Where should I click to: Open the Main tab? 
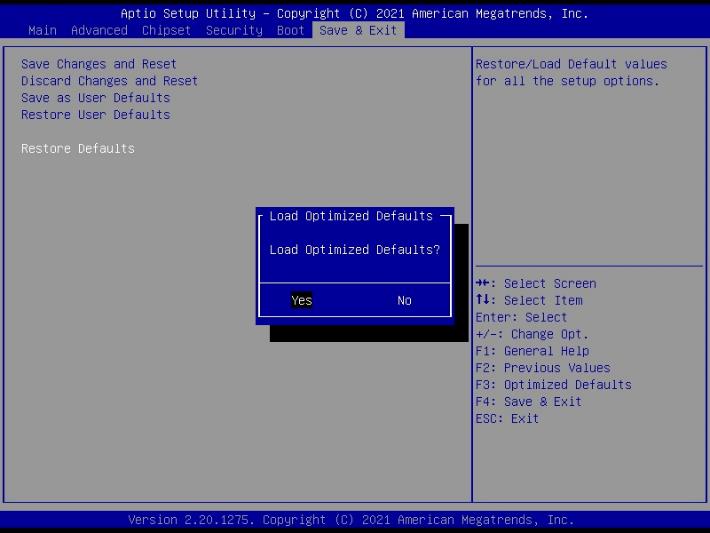point(42,31)
